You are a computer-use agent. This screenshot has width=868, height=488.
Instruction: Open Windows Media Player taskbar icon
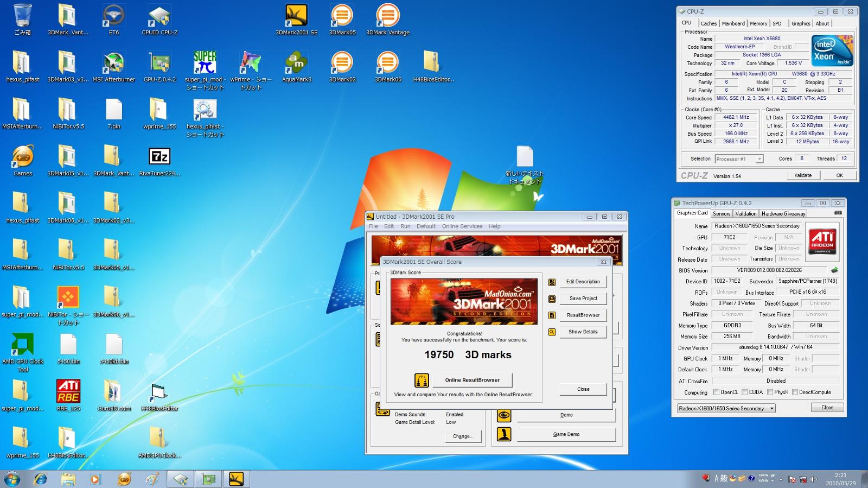point(95,479)
